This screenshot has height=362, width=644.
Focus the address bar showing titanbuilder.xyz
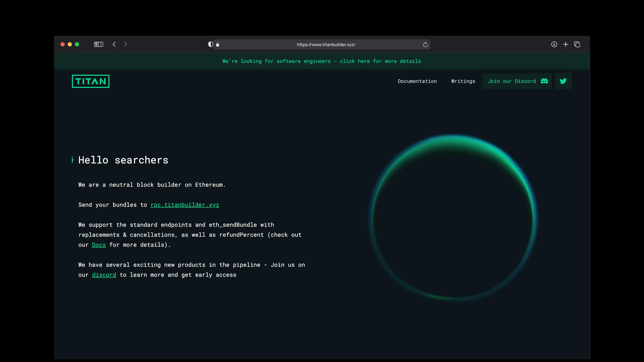[322, 44]
